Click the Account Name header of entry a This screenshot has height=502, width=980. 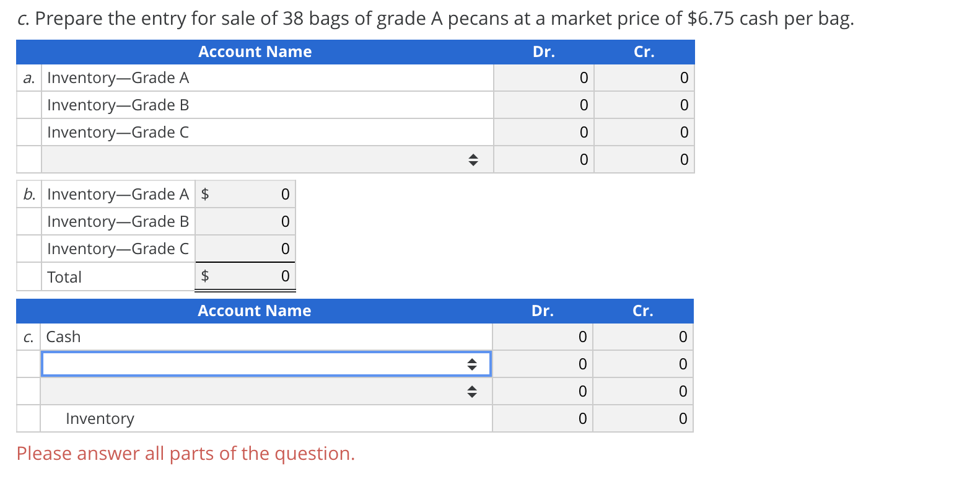point(255,51)
